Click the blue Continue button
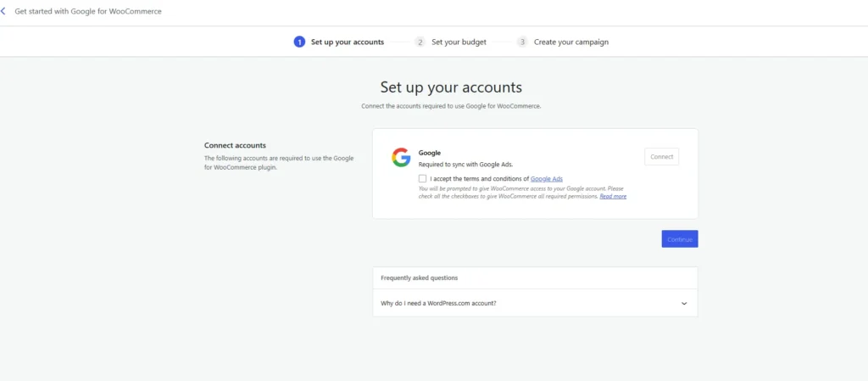The image size is (868, 381). pos(680,239)
